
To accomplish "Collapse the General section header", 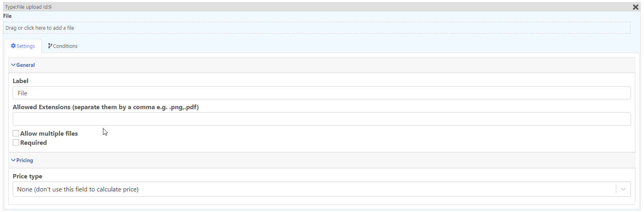I will pyautogui.click(x=322, y=65).
